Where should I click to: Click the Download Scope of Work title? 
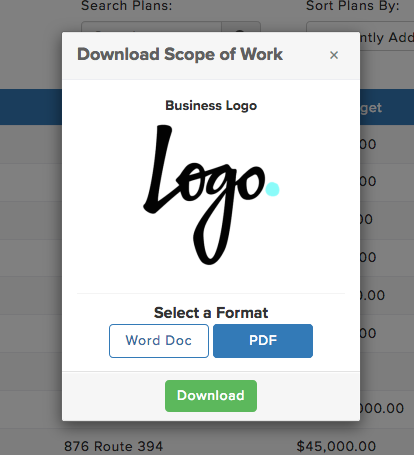180,54
